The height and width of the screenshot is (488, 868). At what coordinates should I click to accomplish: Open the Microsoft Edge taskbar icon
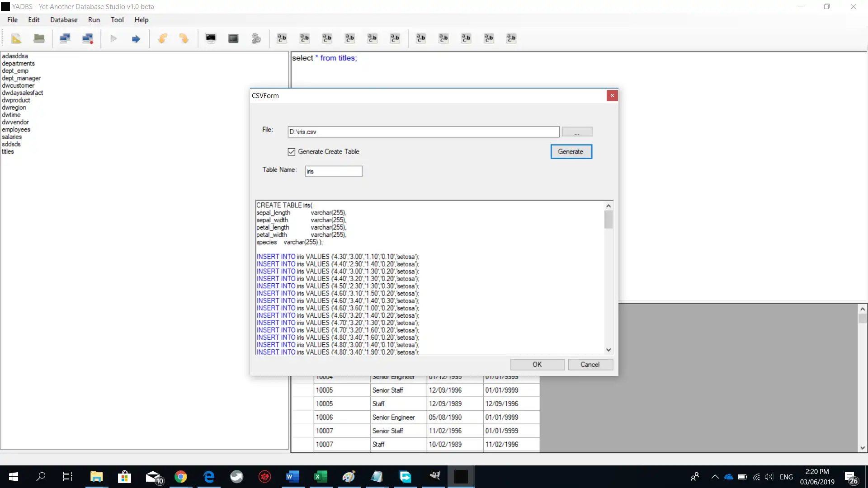(209, 477)
